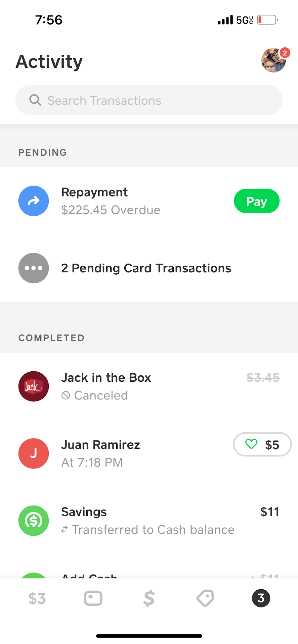The height and width of the screenshot is (644, 298).
Task: Open the discounts tag tab icon
Action: point(205,598)
